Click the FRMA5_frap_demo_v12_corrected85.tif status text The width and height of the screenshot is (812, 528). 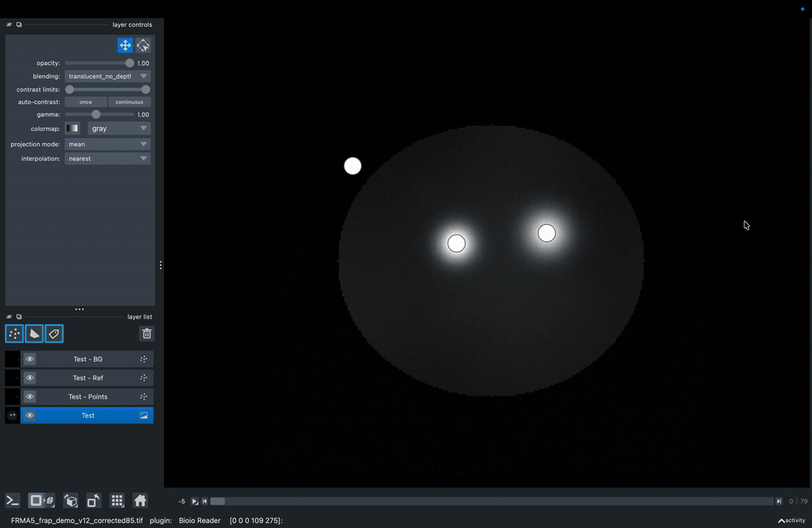(77, 520)
